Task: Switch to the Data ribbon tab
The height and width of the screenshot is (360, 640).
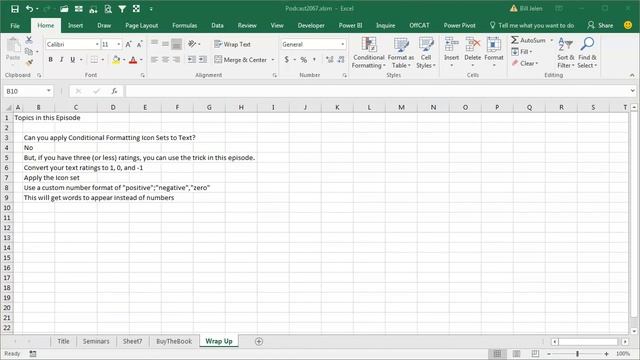Action: coord(218,25)
